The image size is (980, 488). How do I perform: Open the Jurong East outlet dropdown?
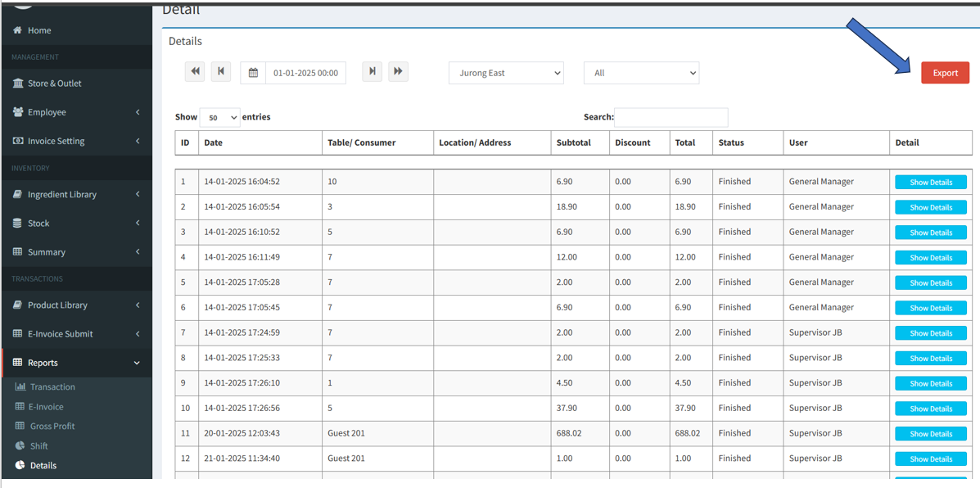tap(506, 73)
